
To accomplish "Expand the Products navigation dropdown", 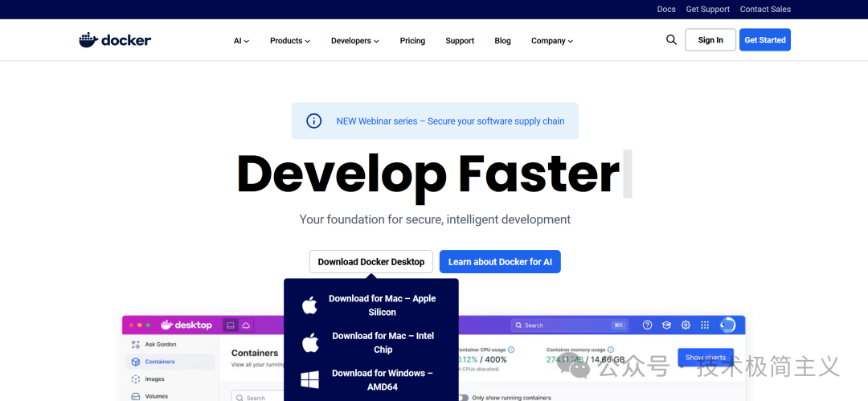I will pyautogui.click(x=289, y=41).
